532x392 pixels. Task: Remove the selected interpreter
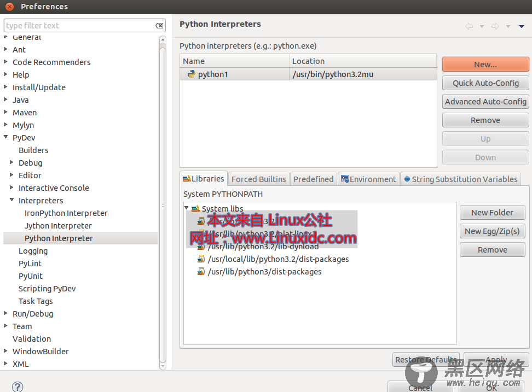(485, 120)
